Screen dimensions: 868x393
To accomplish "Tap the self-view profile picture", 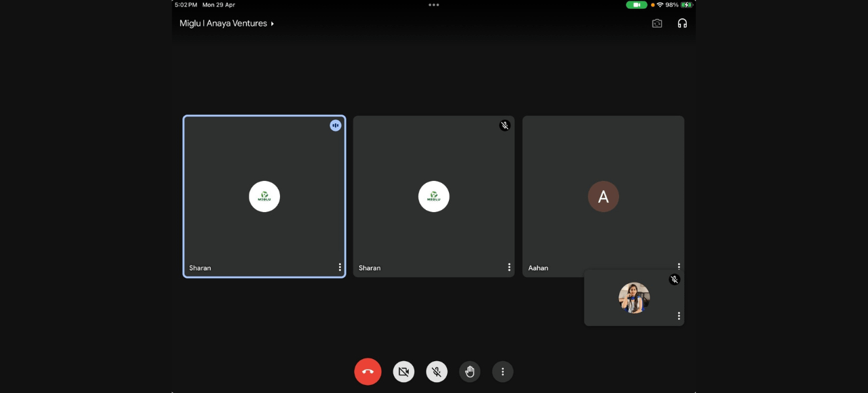I will (x=634, y=298).
